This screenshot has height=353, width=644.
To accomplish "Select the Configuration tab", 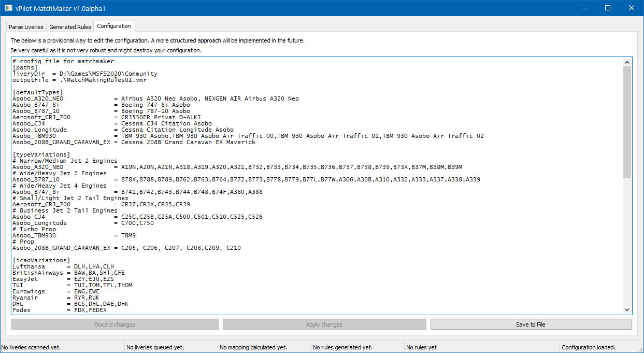I will [114, 26].
